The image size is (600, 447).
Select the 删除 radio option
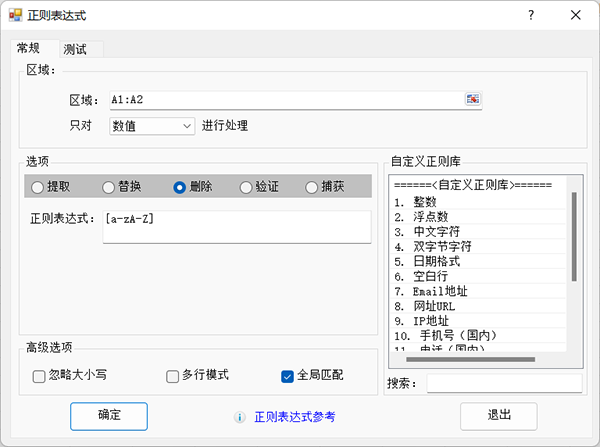(192, 187)
